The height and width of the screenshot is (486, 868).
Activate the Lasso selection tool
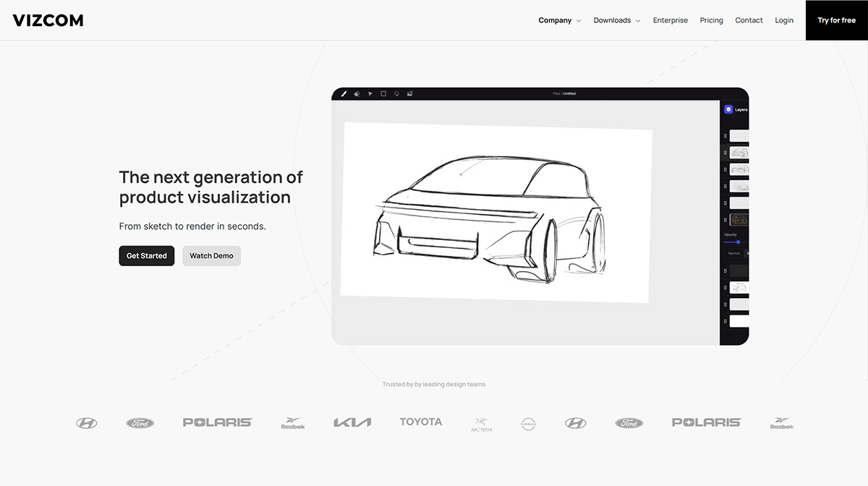click(396, 93)
